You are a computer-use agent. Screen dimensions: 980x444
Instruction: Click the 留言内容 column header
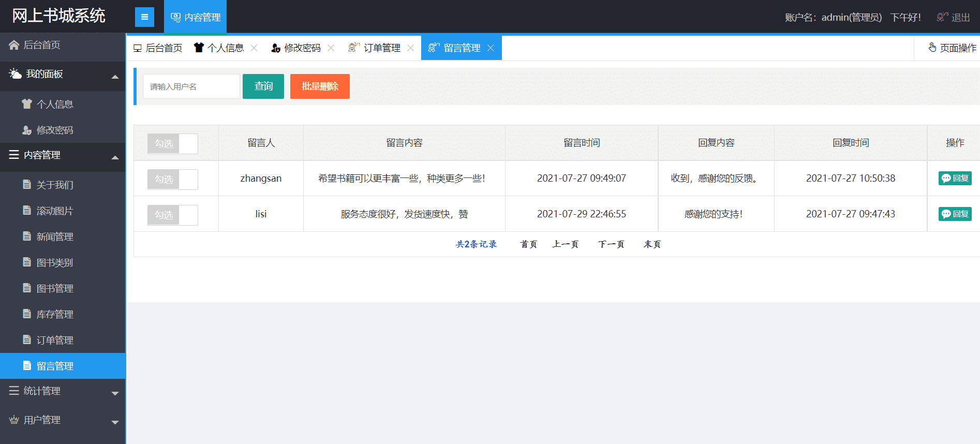click(404, 143)
